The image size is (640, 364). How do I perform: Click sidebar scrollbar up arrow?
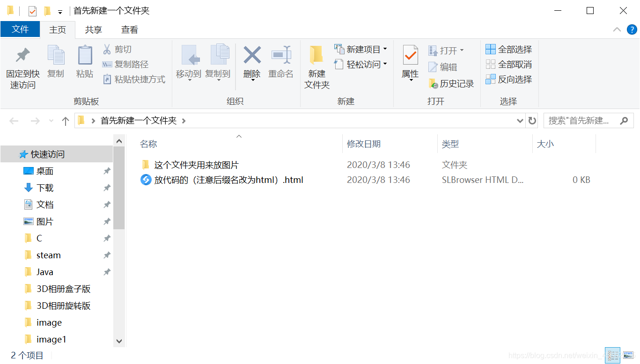pos(119,141)
